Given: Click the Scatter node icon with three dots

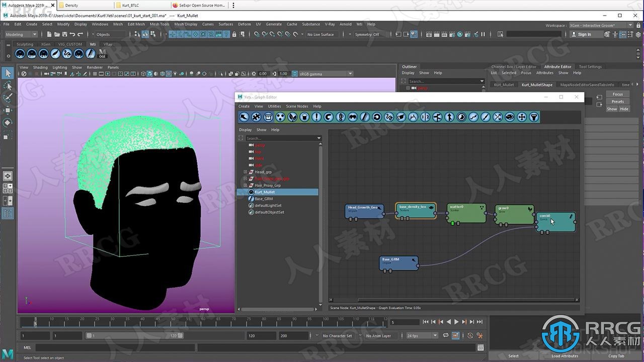Looking at the screenshot, I should pyautogui.click(x=280, y=117).
